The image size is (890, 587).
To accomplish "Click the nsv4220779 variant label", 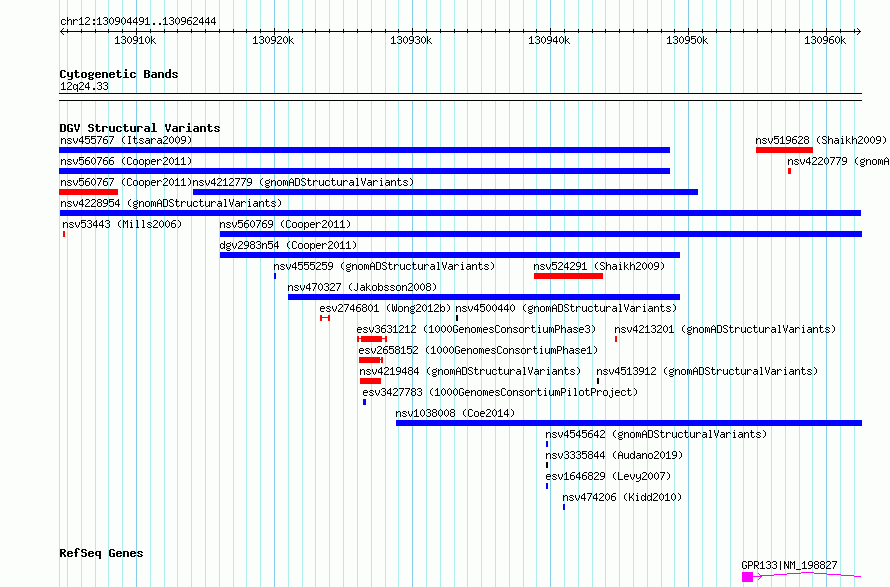I will tap(838, 161).
